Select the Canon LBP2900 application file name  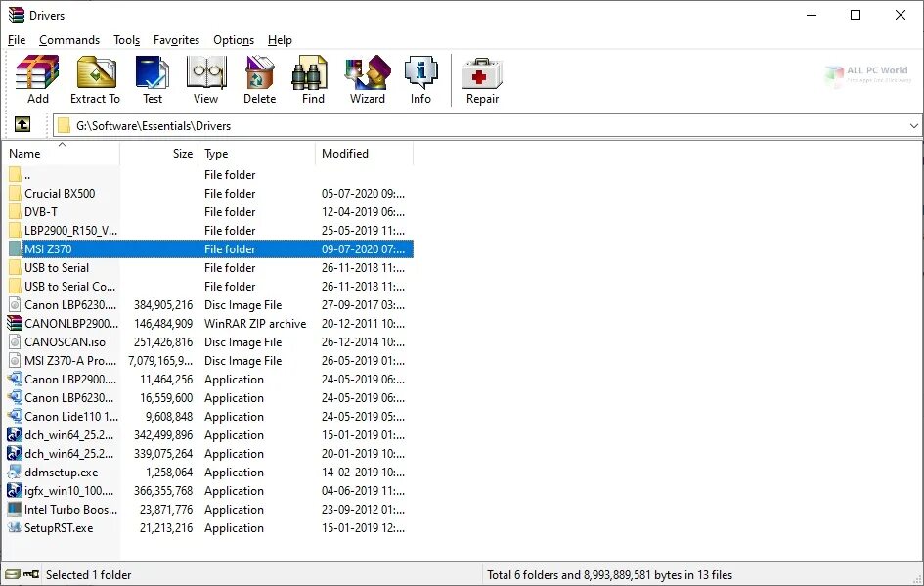tap(70, 379)
